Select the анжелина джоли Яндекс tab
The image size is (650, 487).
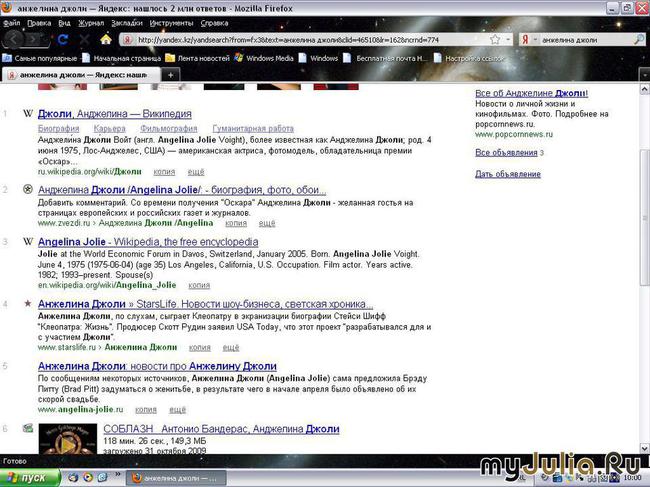pos(81,75)
